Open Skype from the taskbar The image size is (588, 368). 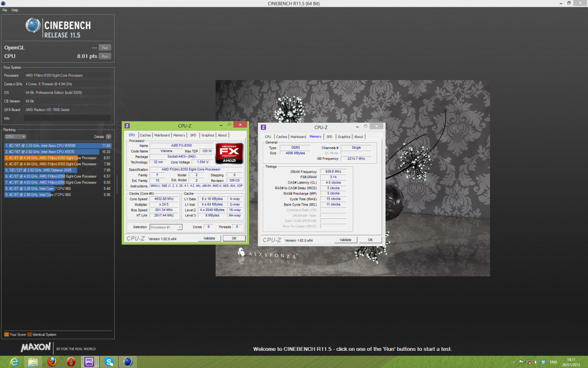pyautogui.click(x=109, y=362)
